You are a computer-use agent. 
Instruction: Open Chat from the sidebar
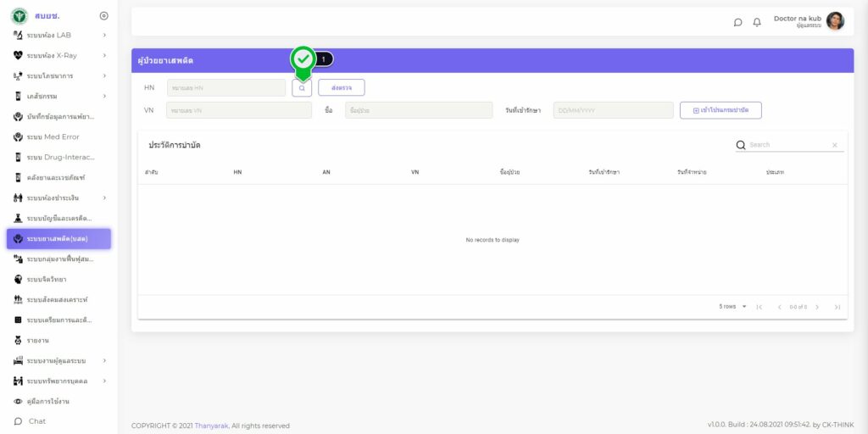(x=36, y=421)
